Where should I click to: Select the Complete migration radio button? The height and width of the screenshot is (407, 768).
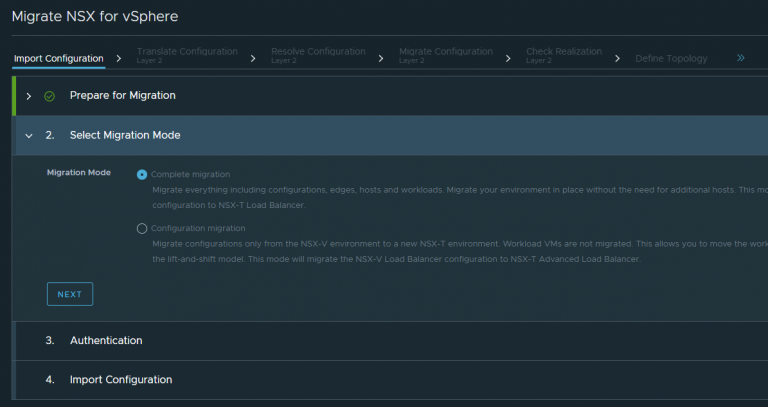pyautogui.click(x=142, y=174)
